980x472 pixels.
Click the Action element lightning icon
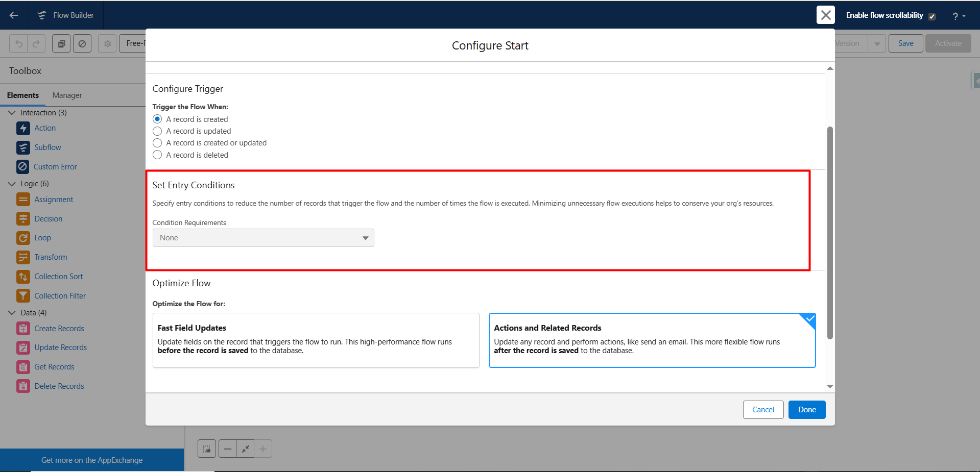pyautogui.click(x=23, y=128)
